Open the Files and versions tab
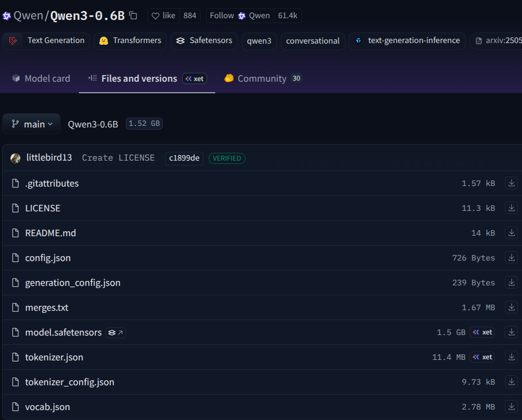Image resolution: width=522 pixels, height=420 pixels. tap(139, 78)
